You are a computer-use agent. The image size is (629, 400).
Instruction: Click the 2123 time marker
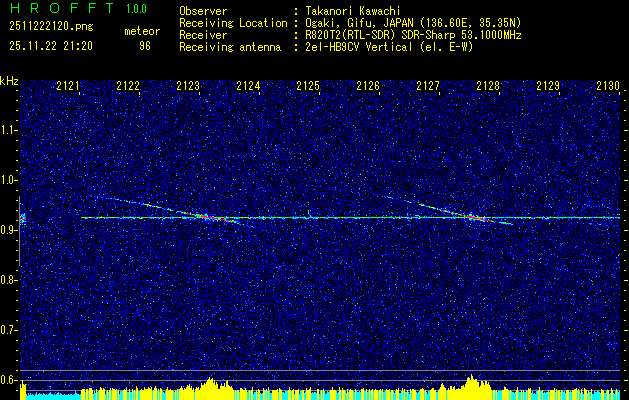[x=188, y=86]
